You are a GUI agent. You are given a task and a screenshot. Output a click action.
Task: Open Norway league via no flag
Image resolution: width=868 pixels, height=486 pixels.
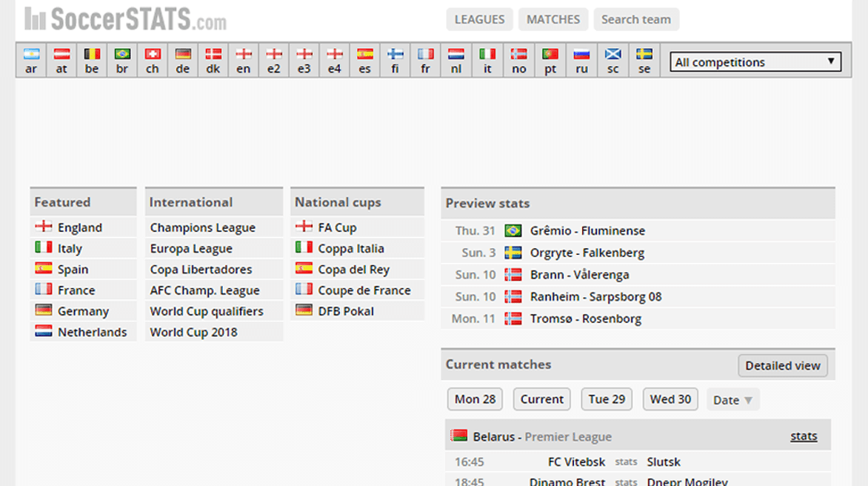(518, 60)
